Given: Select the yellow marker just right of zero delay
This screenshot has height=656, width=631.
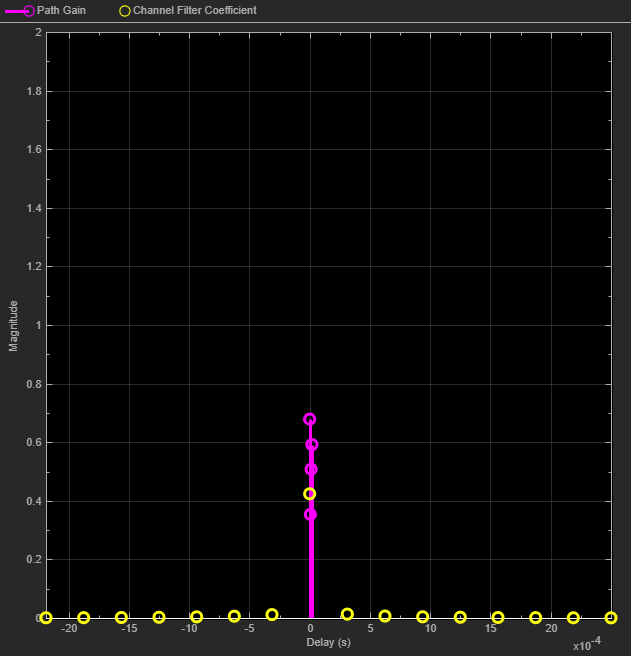Looking at the screenshot, I should [347, 614].
